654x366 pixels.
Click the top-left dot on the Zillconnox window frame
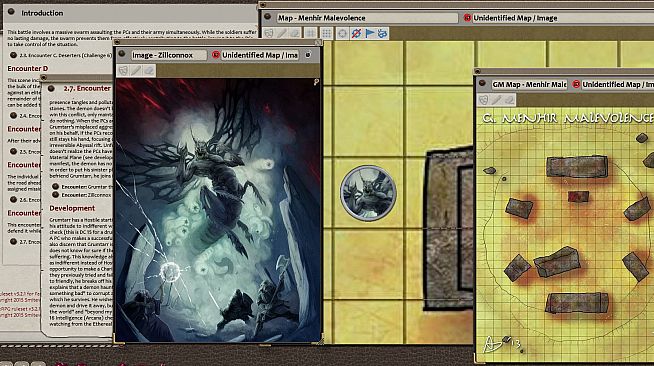click(x=117, y=42)
